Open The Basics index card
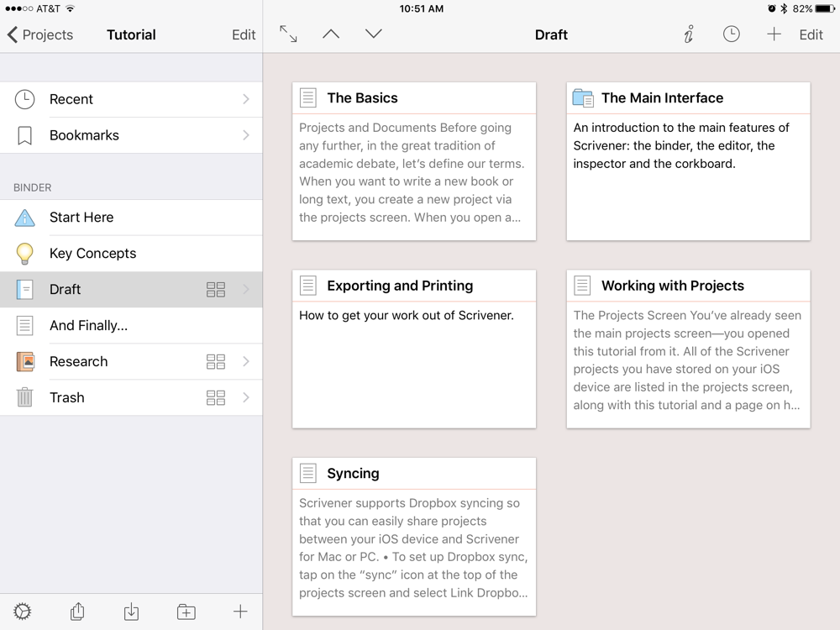The image size is (840, 630). click(414, 161)
